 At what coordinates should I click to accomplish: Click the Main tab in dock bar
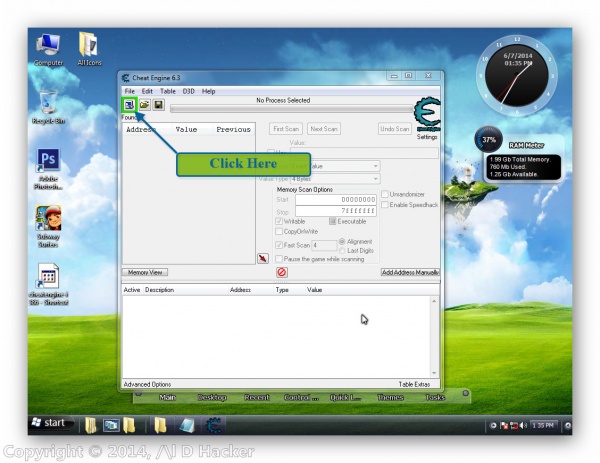(x=168, y=398)
